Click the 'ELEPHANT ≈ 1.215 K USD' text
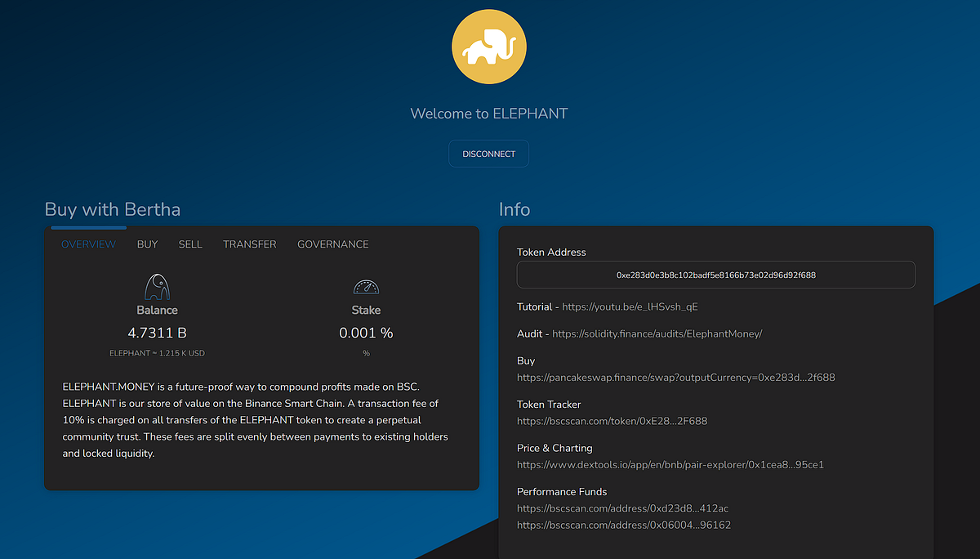Screen dimensions: 980x559 pyautogui.click(x=157, y=353)
